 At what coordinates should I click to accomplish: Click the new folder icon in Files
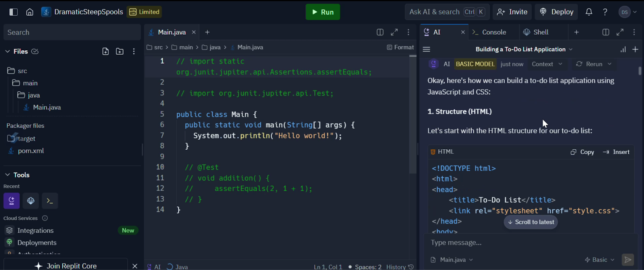pos(120,52)
